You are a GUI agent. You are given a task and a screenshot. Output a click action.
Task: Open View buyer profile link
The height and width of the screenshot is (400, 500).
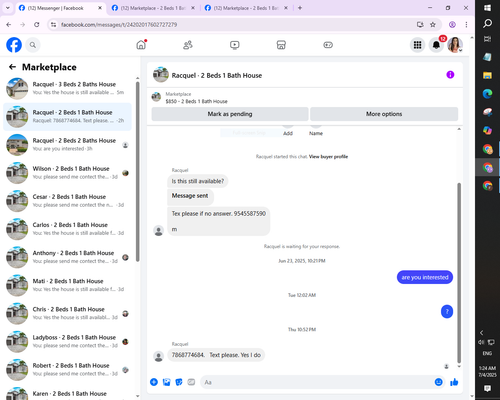pos(328,156)
